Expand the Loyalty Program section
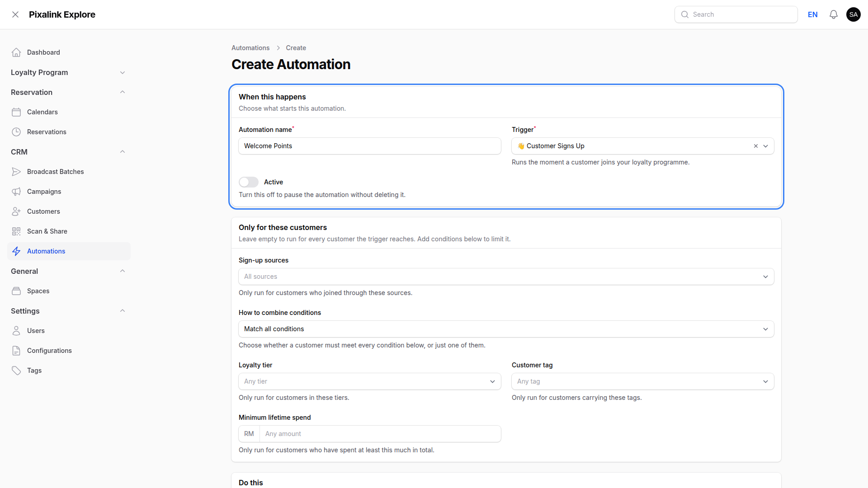Image resolution: width=868 pixels, height=488 pixels. click(123, 72)
